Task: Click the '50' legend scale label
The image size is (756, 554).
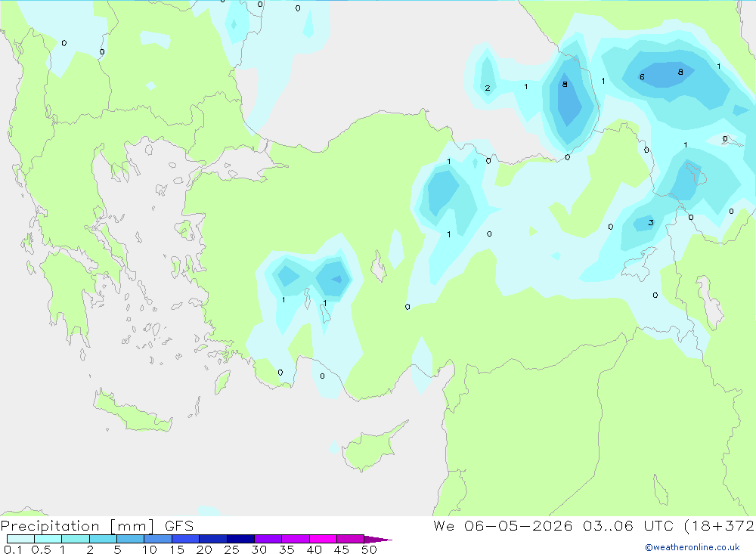Action: tap(369, 549)
